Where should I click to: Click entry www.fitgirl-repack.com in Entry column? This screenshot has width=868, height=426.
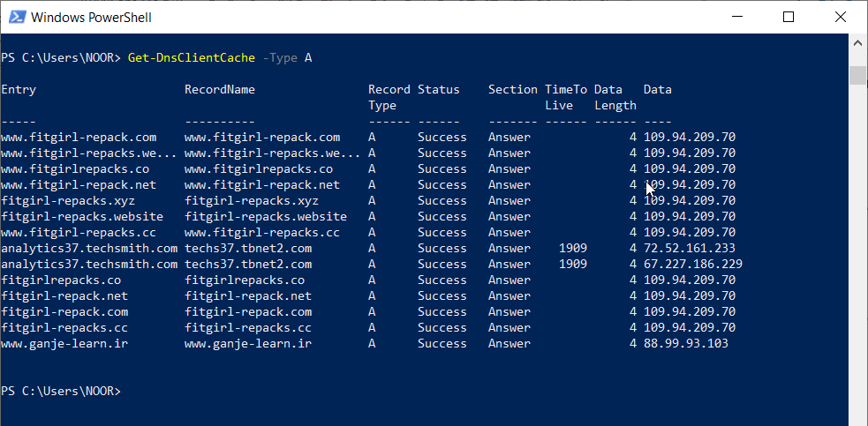pyautogui.click(x=79, y=138)
